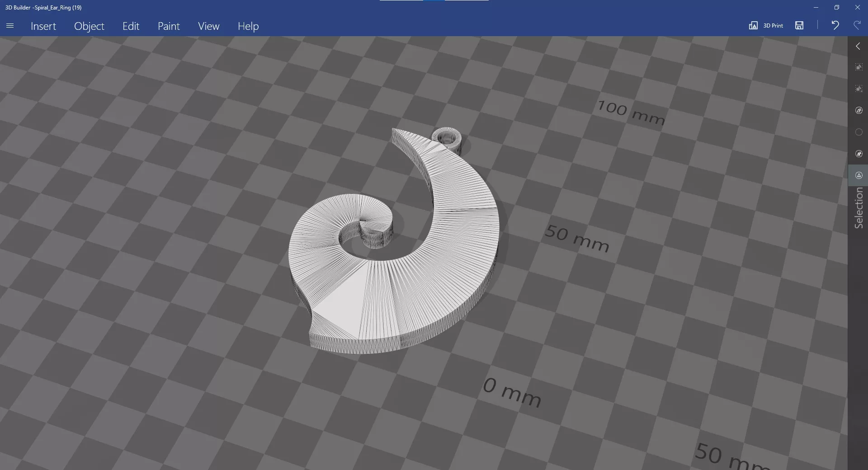
Task: Click the select all objects icon
Action: click(x=859, y=67)
